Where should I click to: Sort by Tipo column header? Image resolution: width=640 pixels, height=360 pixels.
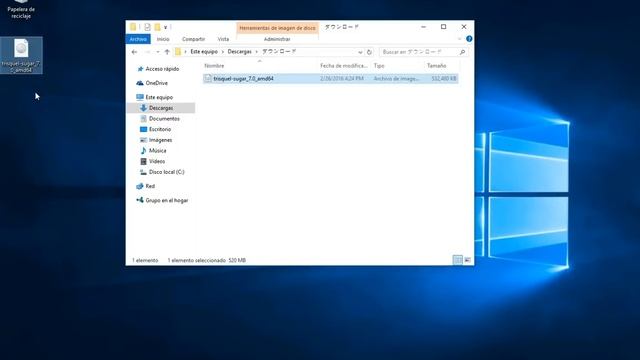379,66
